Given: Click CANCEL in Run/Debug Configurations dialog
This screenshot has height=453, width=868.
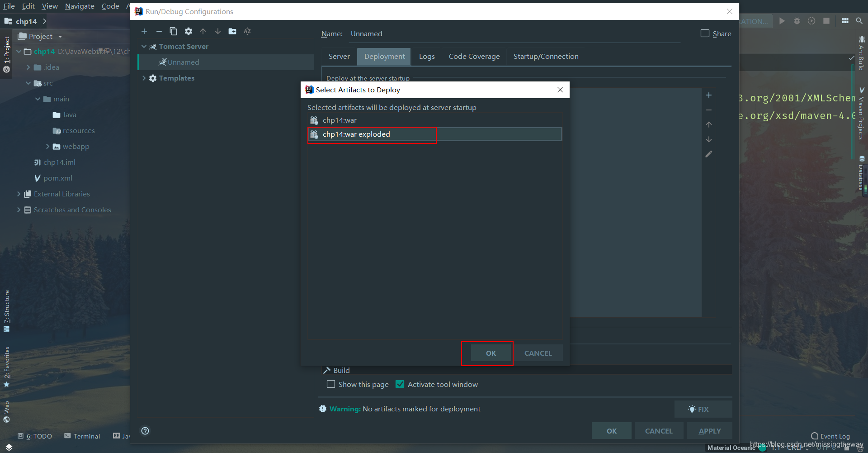Looking at the screenshot, I should (x=659, y=431).
